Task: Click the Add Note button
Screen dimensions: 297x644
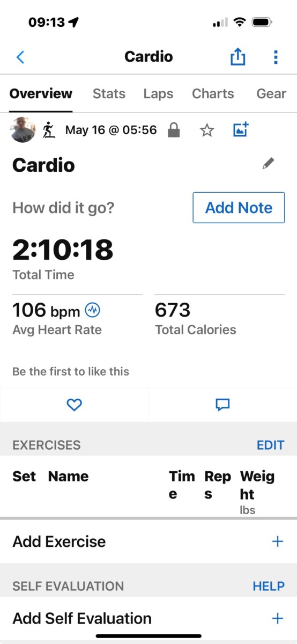Action: click(x=239, y=208)
